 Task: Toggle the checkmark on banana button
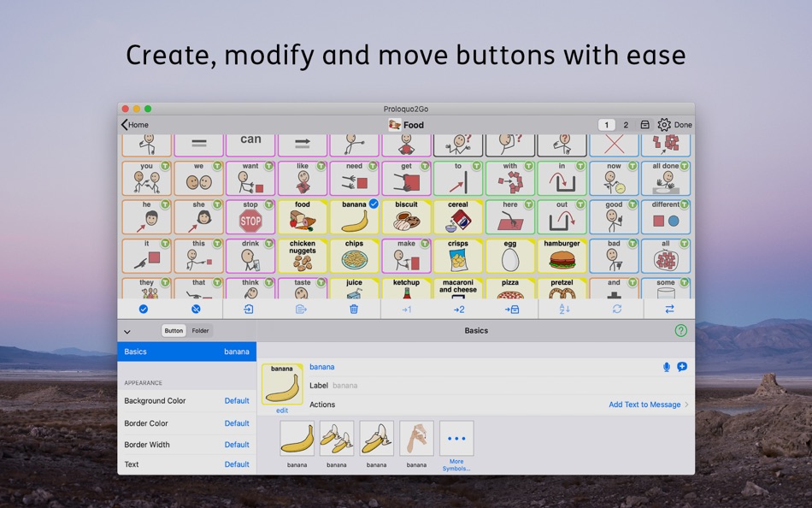tap(374, 204)
